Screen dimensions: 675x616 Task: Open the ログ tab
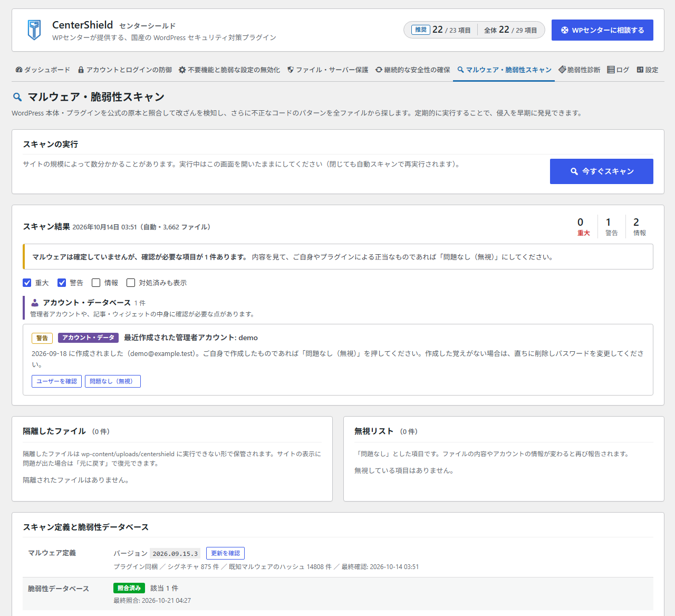pos(618,70)
